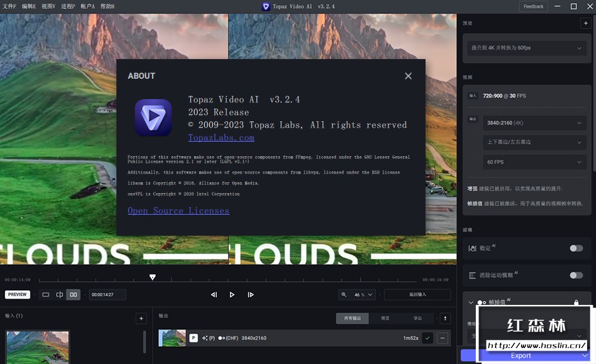
Task: Click the Topaz icon in the title bar
Action: click(266, 6)
